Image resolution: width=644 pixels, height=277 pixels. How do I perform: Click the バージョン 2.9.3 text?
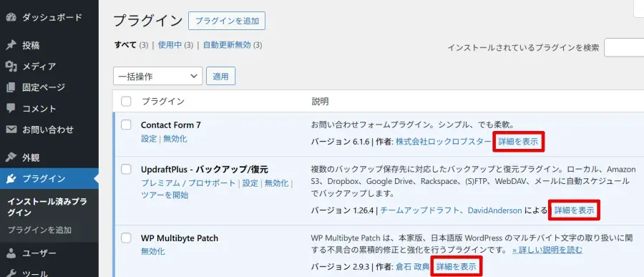pos(341,267)
